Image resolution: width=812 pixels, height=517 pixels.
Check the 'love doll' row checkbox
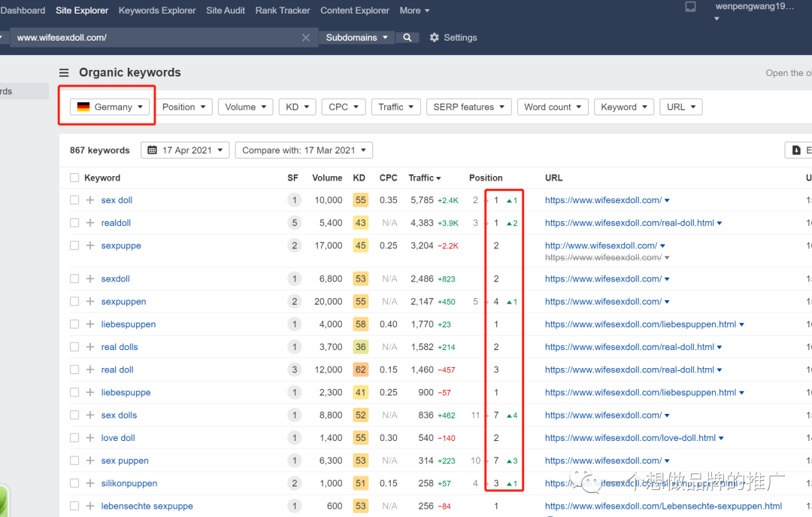74,438
